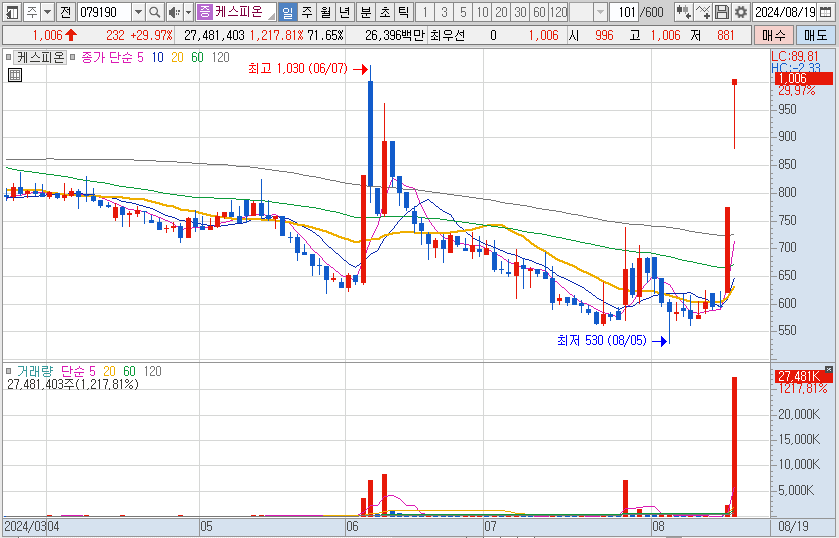The width and height of the screenshot is (839, 538).
Task: Choose interval 3 button
Action: click(444, 11)
